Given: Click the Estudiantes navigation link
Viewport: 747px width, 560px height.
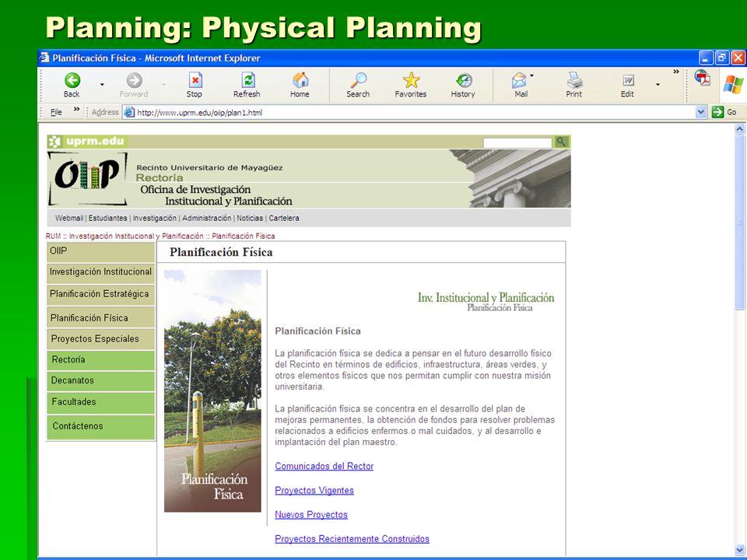Looking at the screenshot, I should (107, 218).
